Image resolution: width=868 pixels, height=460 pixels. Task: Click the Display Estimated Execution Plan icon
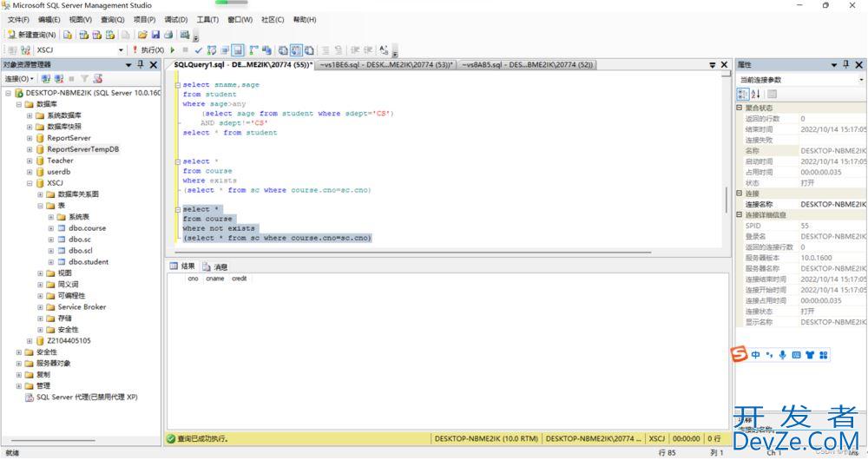click(212, 50)
